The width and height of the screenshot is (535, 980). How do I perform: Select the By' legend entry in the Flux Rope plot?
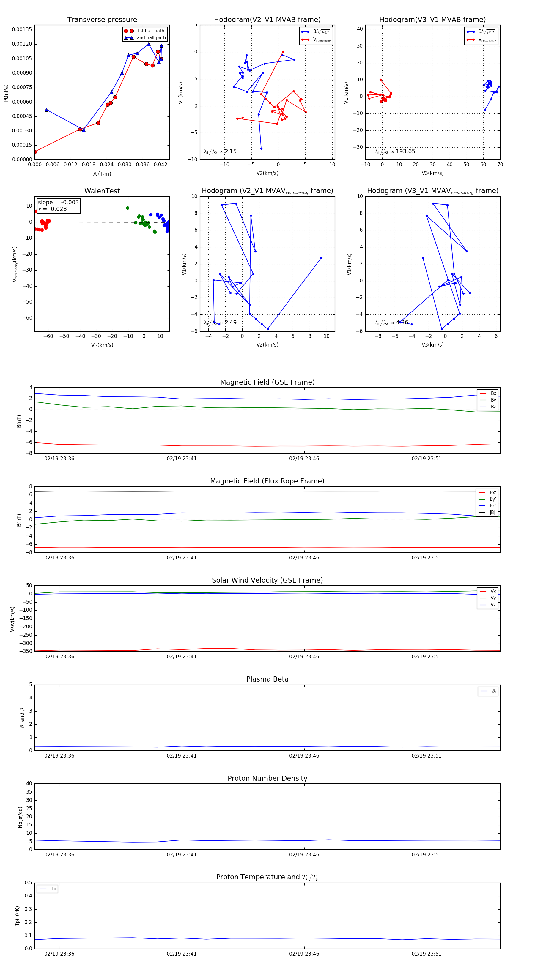pos(487,499)
